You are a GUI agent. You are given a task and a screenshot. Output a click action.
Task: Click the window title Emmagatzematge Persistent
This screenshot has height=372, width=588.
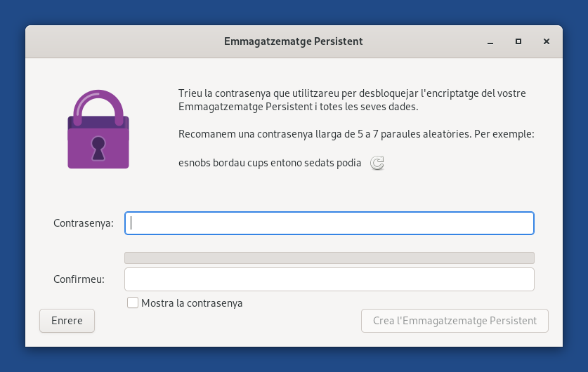pyautogui.click(x=293, y=41)
